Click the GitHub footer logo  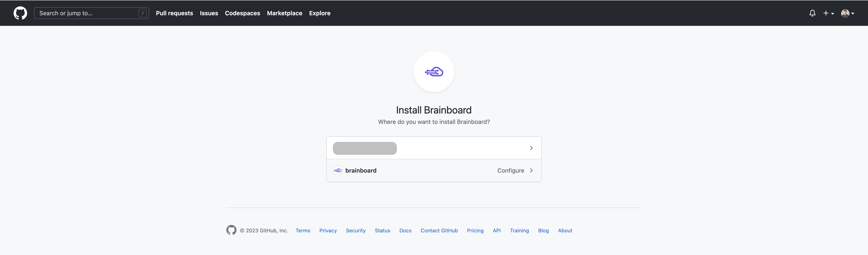(x=231, y=230)
